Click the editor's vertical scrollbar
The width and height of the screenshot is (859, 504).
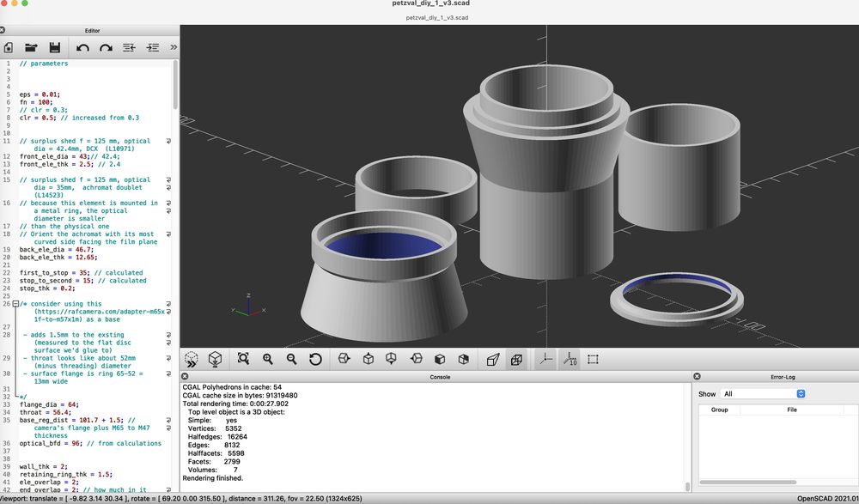(x=176, y=86)
